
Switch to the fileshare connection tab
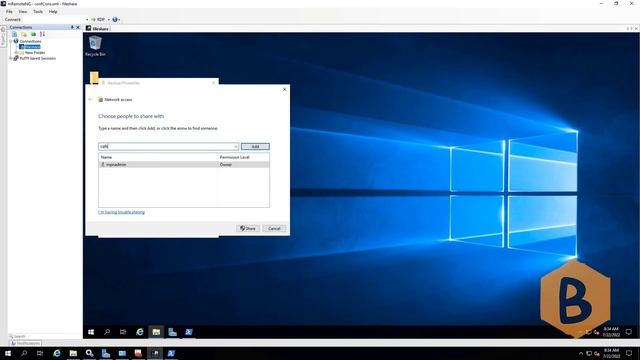pos(98,29)
